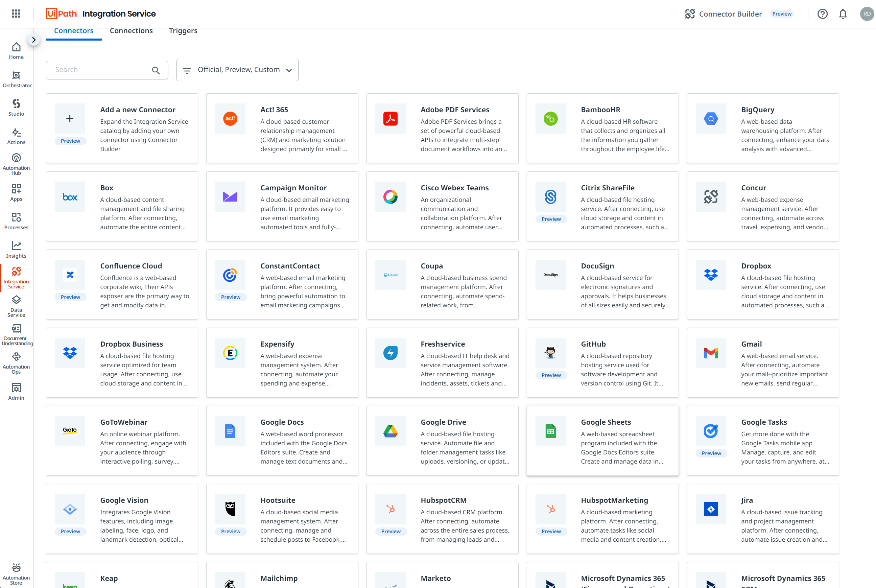The width and height of the screenshot is (876, 588).
Task: Open Automation Store from the sidebar
Action: (16, 574)
